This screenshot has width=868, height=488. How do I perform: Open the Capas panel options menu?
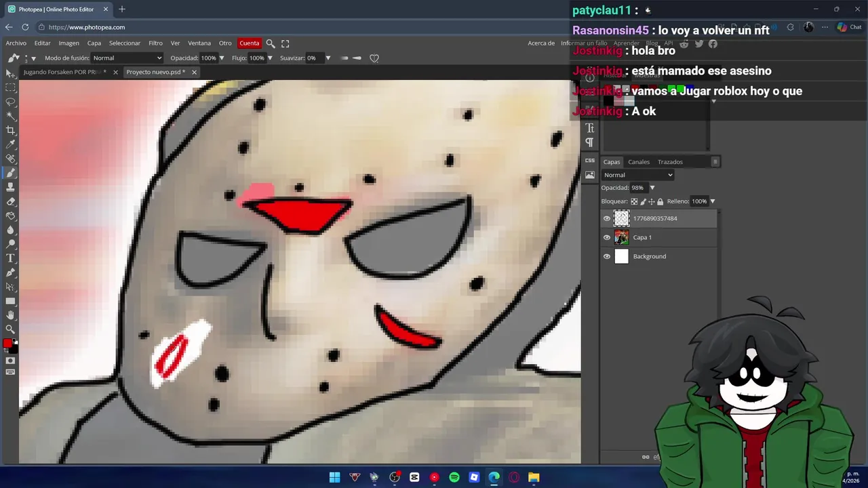coord(715,162)
